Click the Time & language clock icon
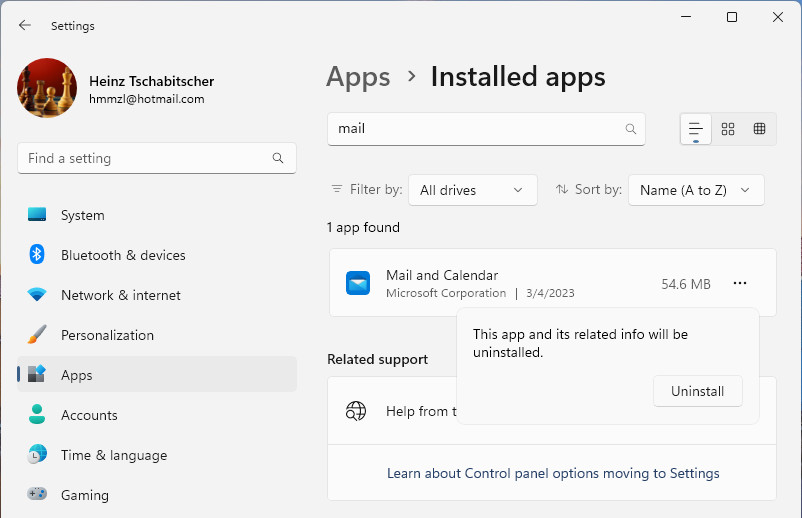Screen dimensions: 802x518 [37, 454]
